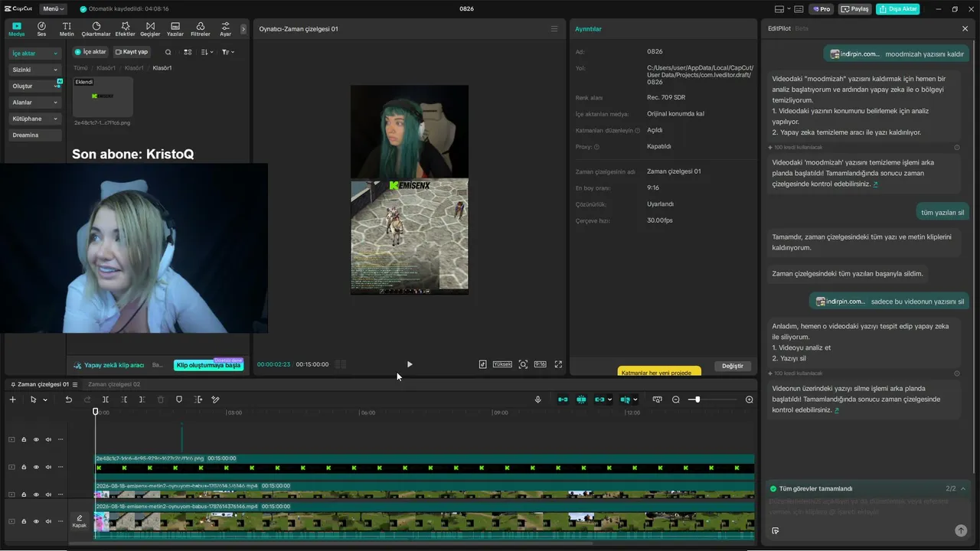Toggle clip linkage on timeline
The image size is (980, 551).
pyautogui.click(x=599, y=399)
